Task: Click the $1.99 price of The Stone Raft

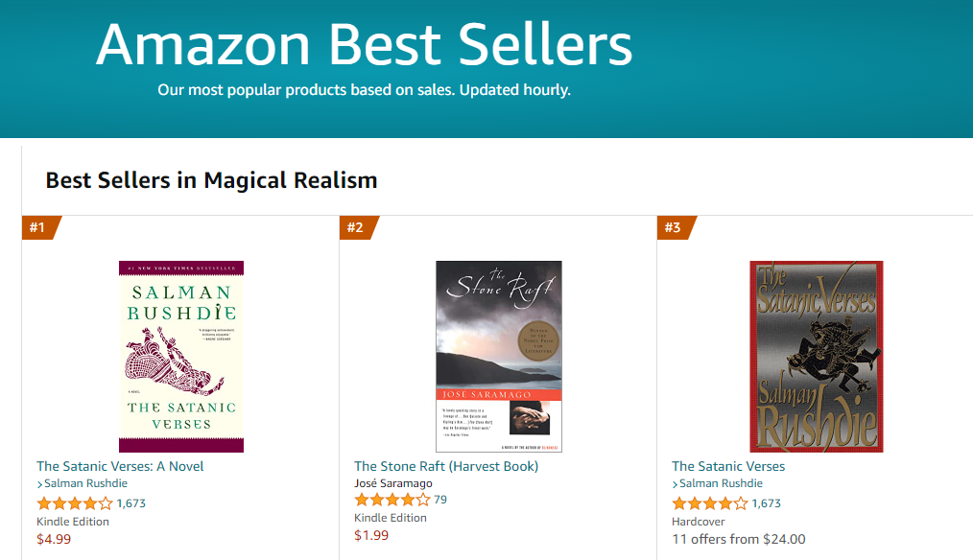Action: [371, 535]
